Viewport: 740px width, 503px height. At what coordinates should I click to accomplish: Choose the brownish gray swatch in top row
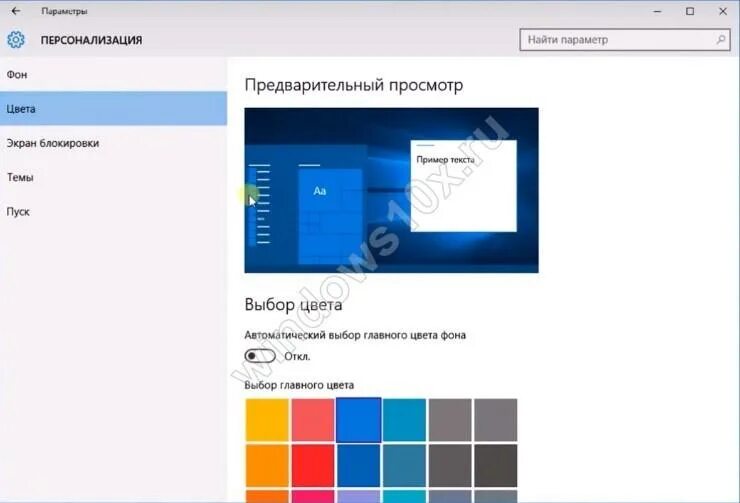pyautogui.click(x=450, y=420)
